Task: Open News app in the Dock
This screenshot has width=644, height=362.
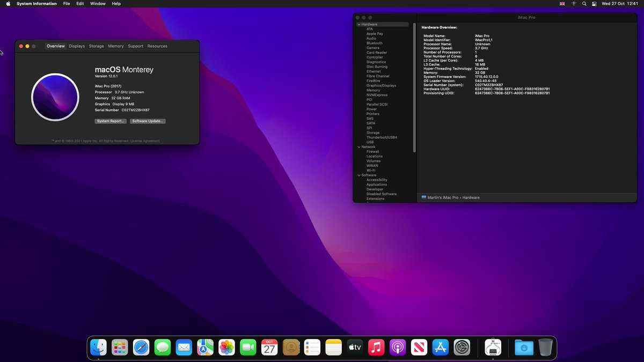Action: [419, 348]
